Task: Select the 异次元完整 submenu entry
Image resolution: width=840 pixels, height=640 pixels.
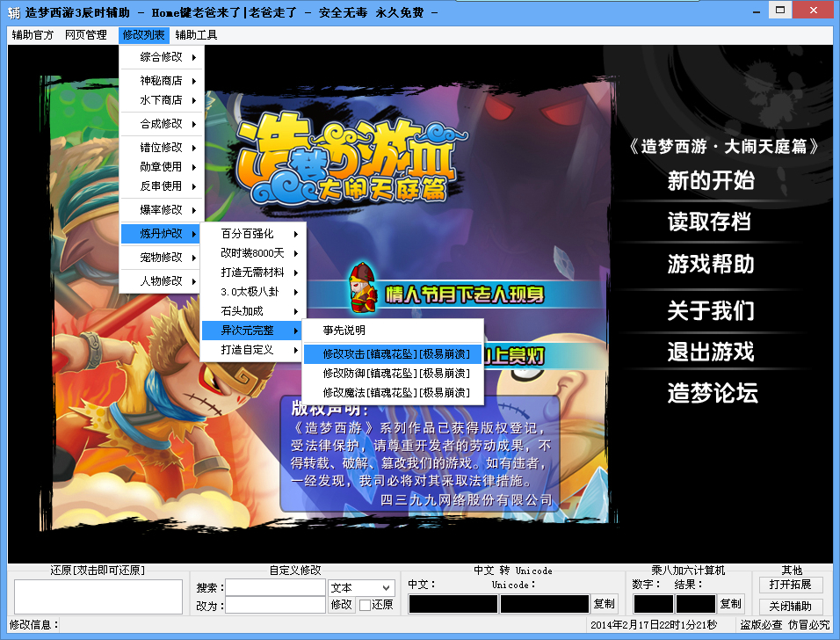Action: (253, 331)
